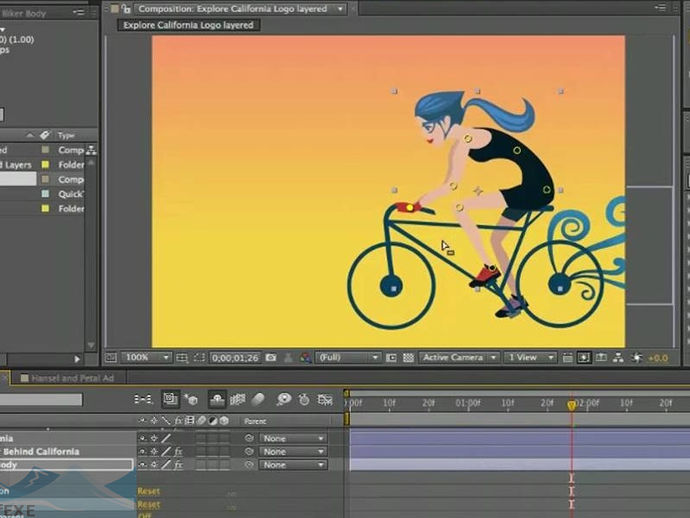The image size is (690, 518).
Task: Open brainstorm tool in timeline
Action: 284,399
